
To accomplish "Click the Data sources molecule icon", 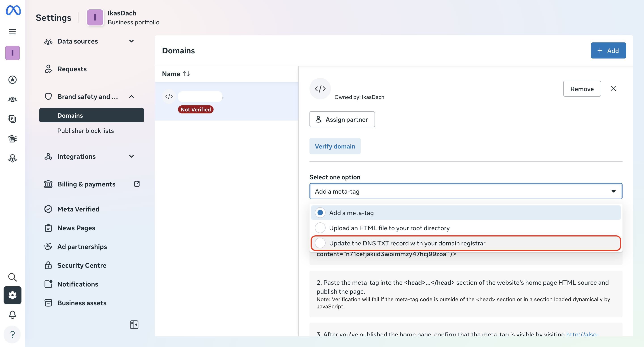I will tap(48, 42).
